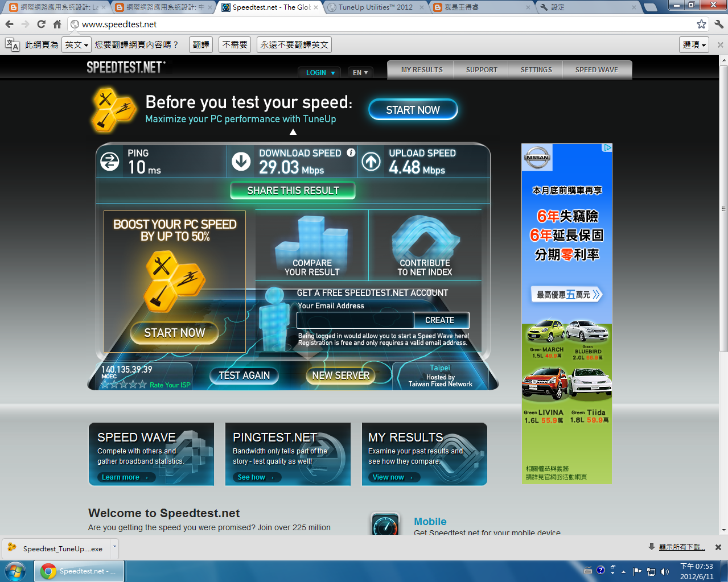Click the upload speed arrow icon

[x=371, y=162]
